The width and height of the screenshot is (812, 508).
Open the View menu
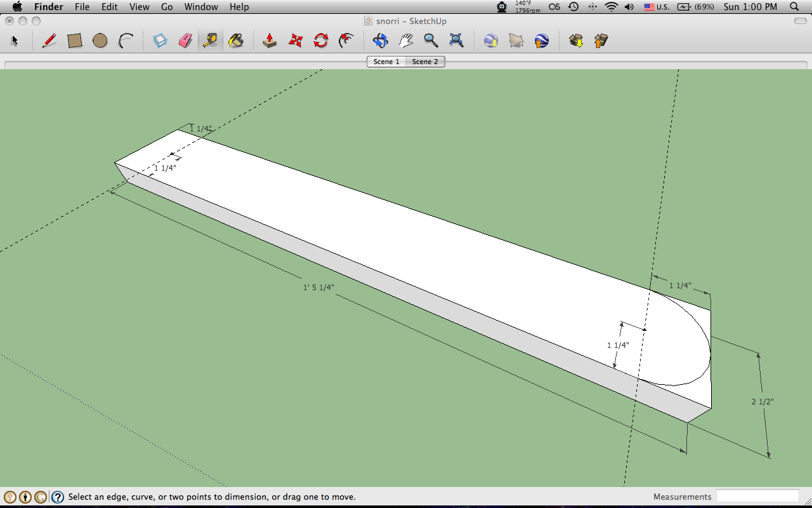point(140,7)
